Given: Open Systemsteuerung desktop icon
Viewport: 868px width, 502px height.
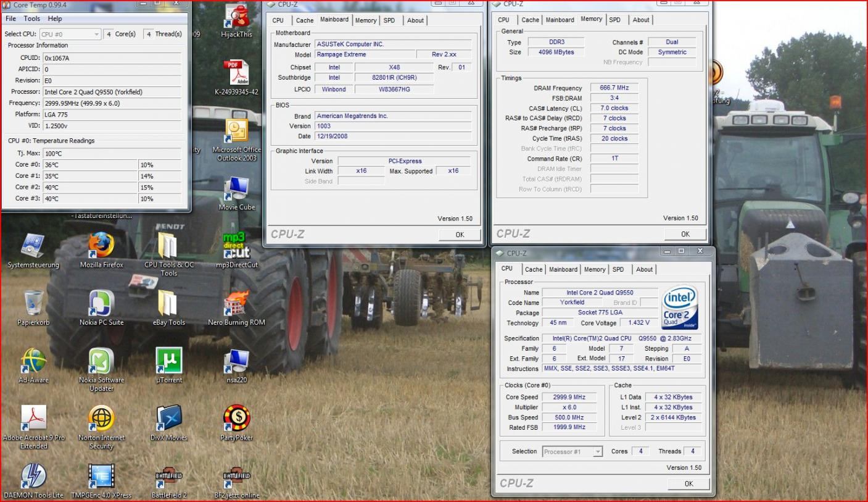Looking at the screenshot, I should tap(33, 251).
